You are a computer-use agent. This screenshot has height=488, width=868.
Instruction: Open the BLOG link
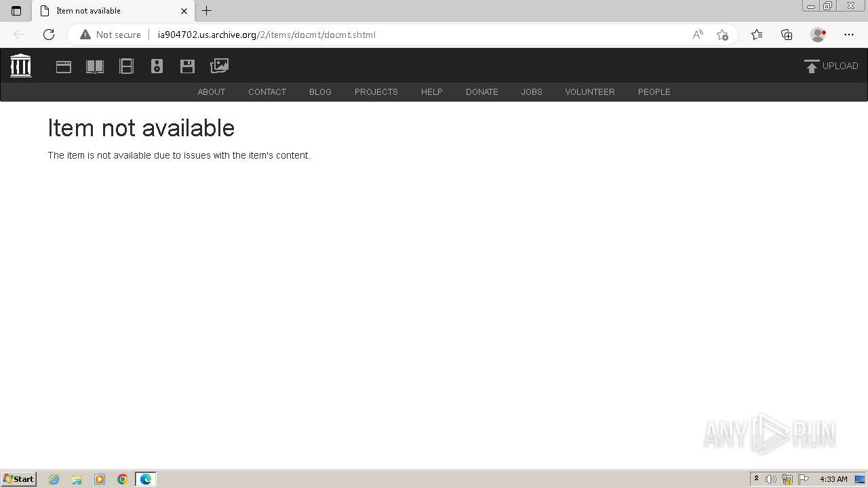click(x=320, y=91)
